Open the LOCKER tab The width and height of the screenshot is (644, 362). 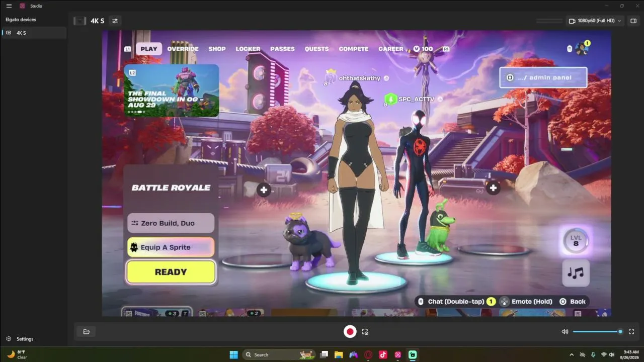248,49
